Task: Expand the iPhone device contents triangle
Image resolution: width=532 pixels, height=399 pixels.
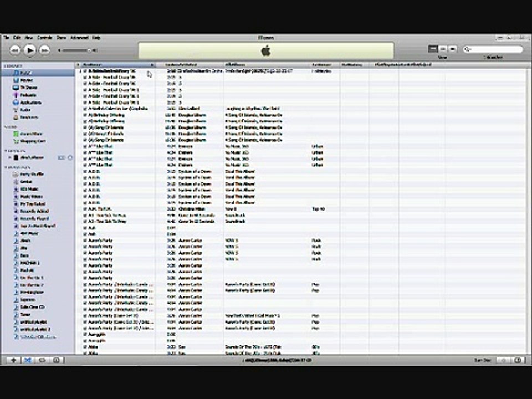Action: pyautogui.click(x=9, y=157)
